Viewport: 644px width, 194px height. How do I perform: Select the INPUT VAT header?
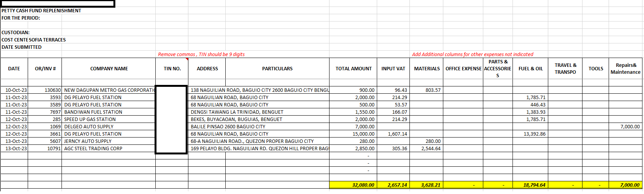[393, 69]
